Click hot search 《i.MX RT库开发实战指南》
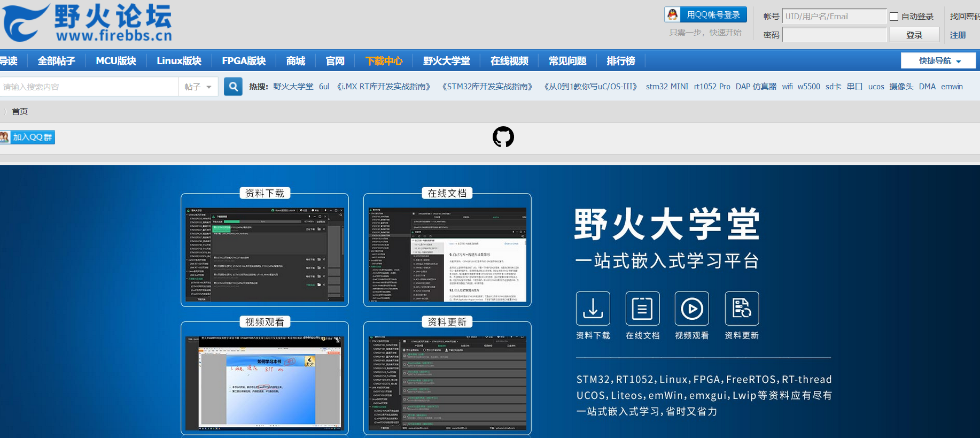Screen dimensions: 980x438 pos(384,87)
